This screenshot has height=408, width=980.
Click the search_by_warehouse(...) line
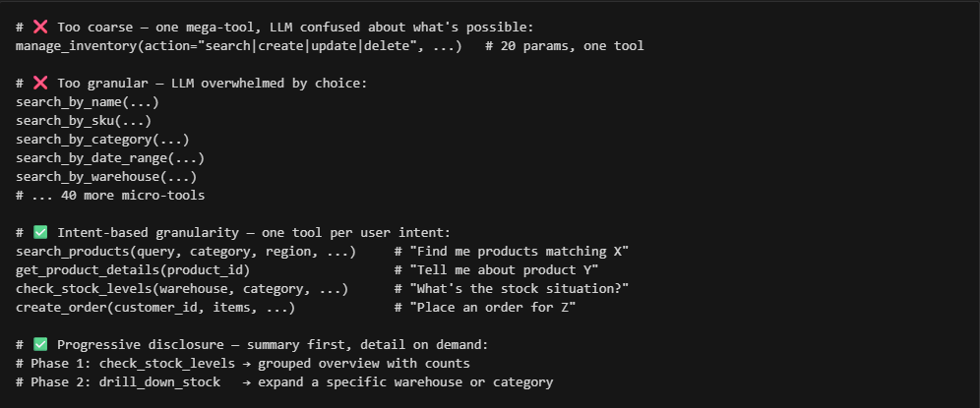106,177
